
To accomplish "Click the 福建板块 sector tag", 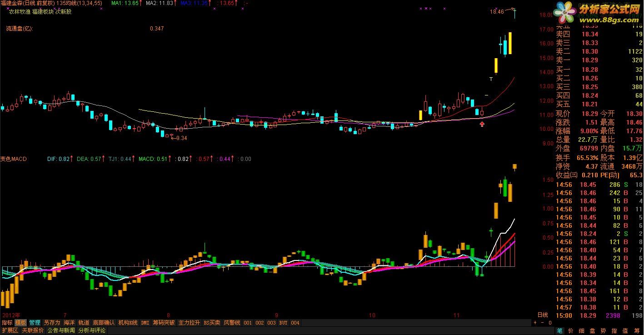I will 43,12.
